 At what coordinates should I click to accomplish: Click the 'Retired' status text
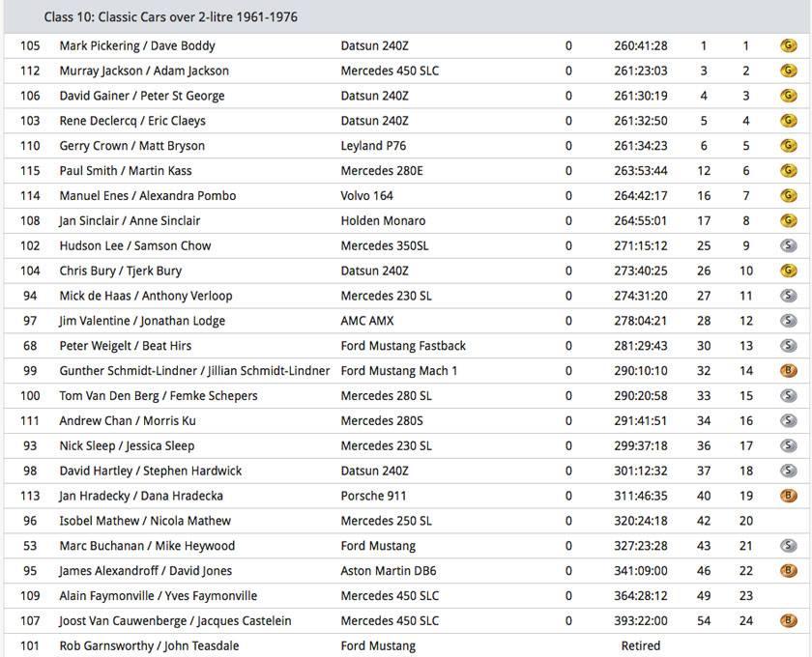(641, 645)
